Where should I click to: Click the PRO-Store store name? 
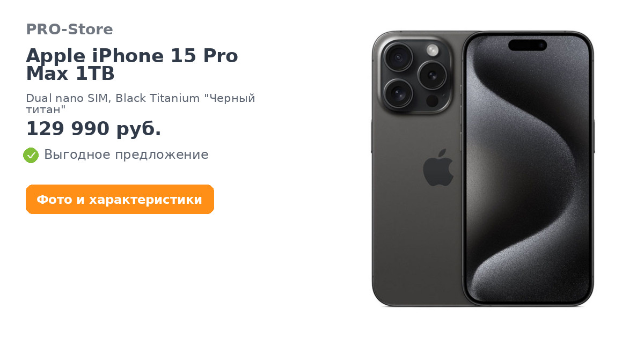(x=69, y=30)
